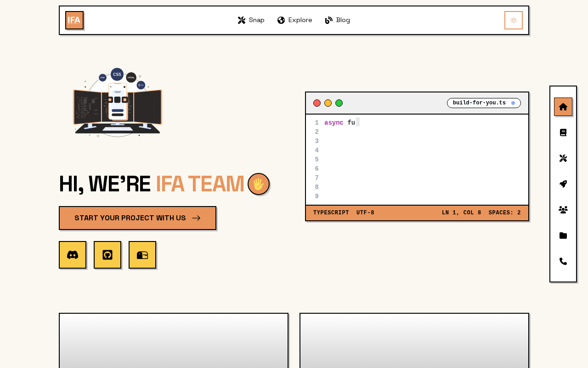The image size is (588, 368).
Task: Select the team icon in side navigation
Action: [x=563, y=210]
